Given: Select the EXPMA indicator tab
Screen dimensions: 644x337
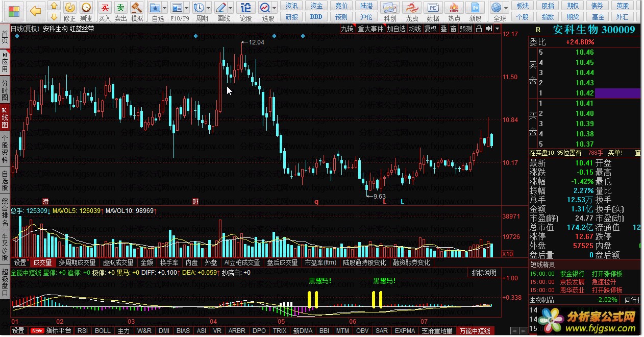Looking at the screenshot, I should (x=405, y=331).
